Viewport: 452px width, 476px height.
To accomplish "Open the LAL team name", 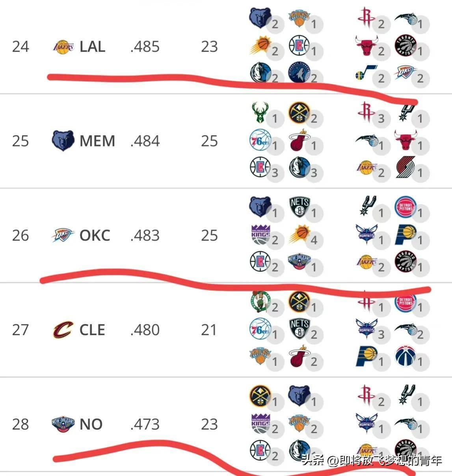I will [92, 47].
